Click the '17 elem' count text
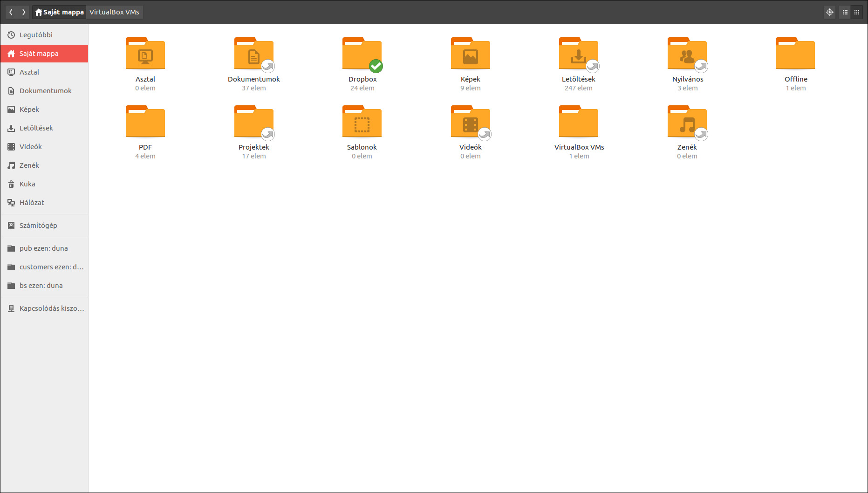Image resolution: width=868 pixels, height=493 pixels. (x=254, y=156)
